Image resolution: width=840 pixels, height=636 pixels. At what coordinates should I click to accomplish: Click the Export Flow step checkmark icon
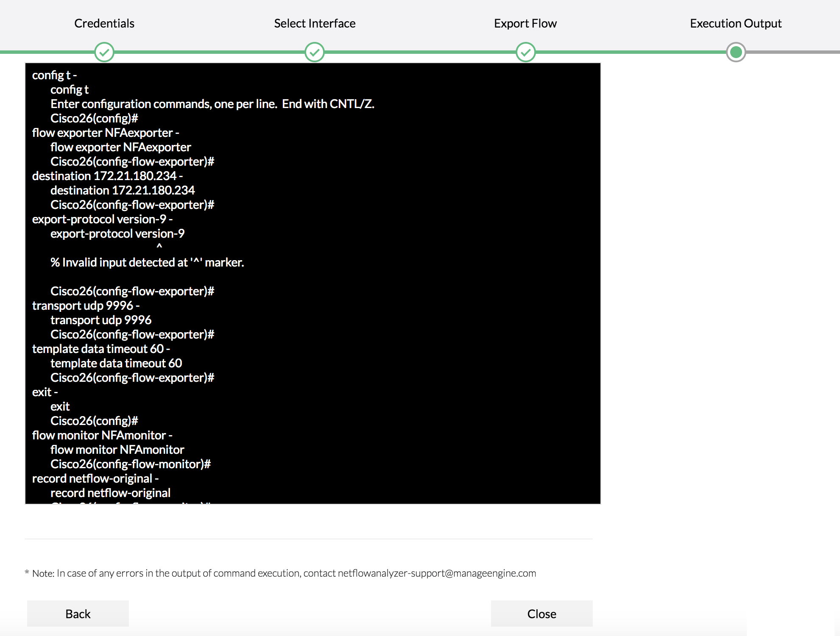[x=525, y=52]
